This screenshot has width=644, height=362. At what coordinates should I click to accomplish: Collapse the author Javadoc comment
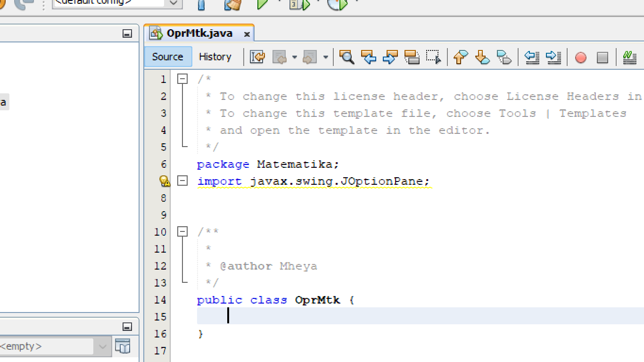[x=182, y=231]
